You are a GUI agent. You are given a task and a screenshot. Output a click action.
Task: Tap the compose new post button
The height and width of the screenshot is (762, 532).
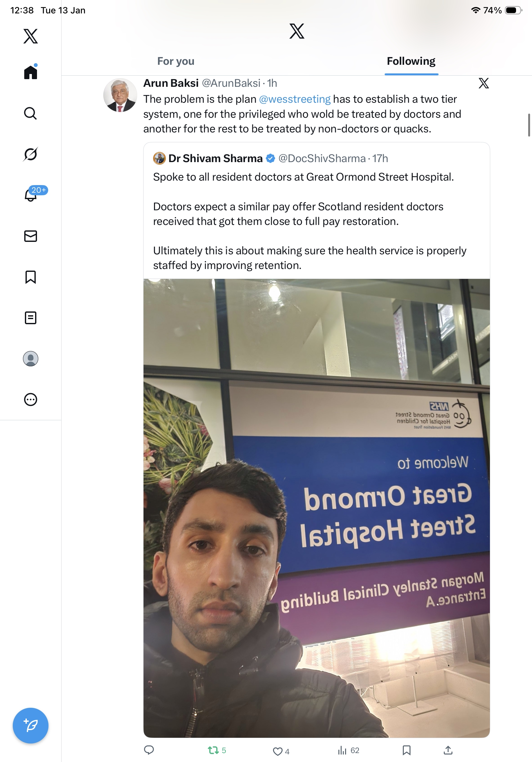click(31, 726)
